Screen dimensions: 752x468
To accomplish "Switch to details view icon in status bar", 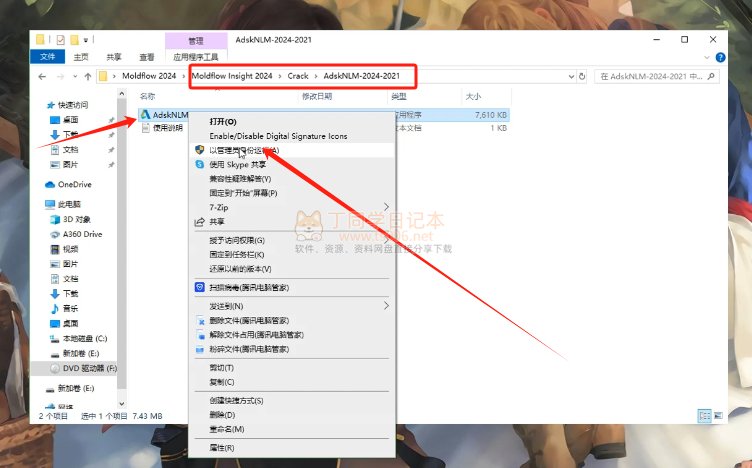I will coord(705,416).
